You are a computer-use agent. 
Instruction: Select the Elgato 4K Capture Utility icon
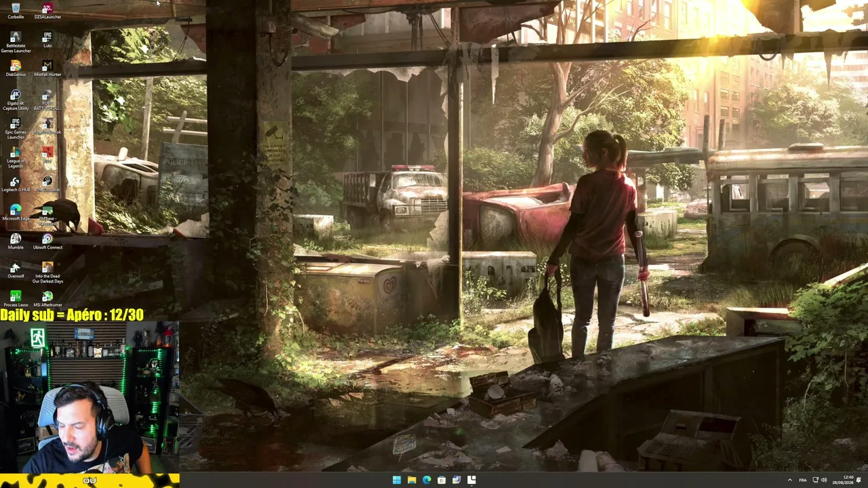[16, 100]
